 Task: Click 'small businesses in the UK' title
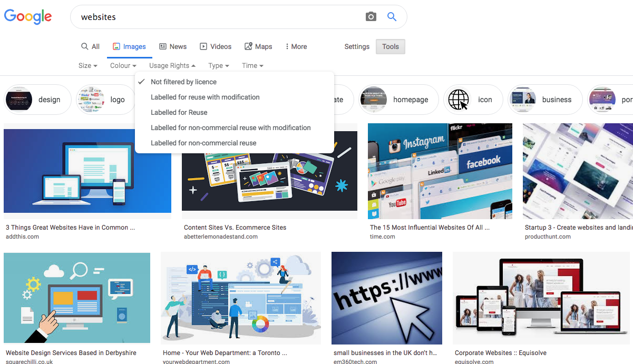pos(385,353)
